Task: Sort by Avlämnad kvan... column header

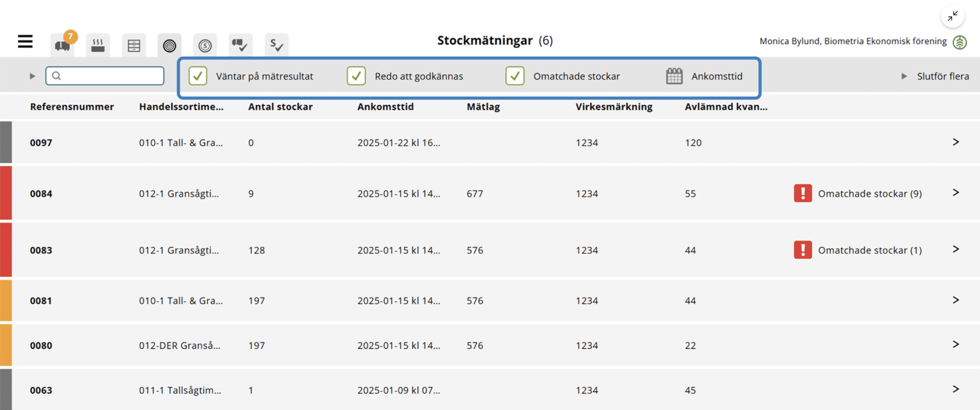Action: click(x=726, y=107)
